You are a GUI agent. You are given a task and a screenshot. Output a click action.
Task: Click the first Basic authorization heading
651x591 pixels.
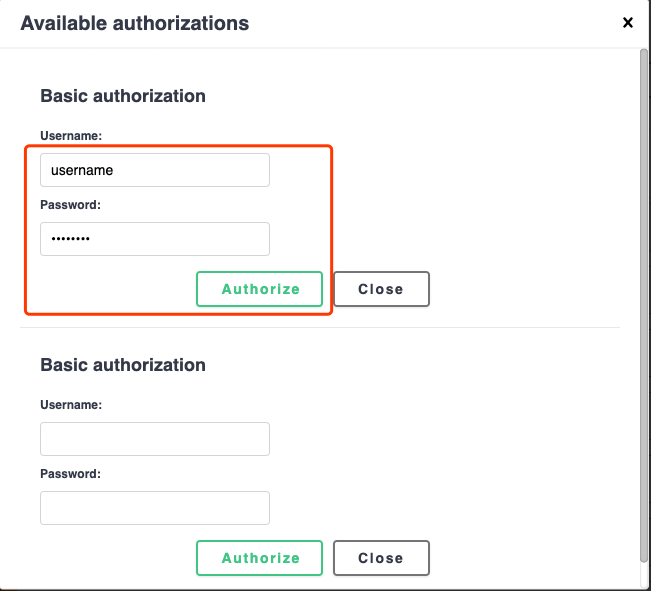123,96
